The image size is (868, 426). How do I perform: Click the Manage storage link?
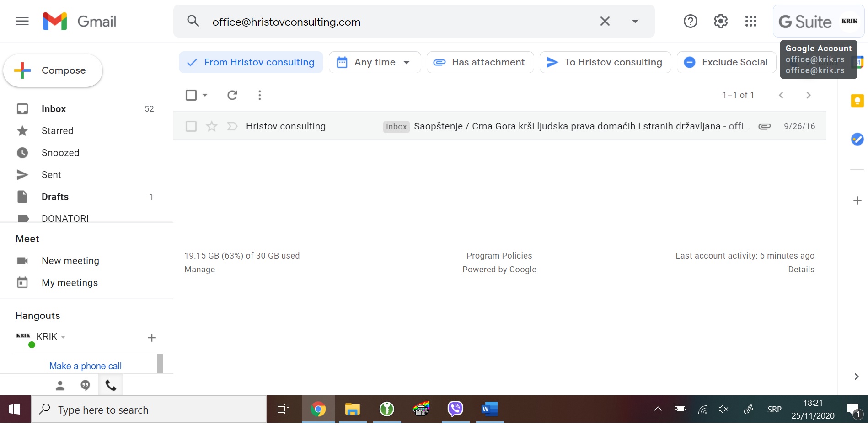pyautogui.click(x=199, y=270)
